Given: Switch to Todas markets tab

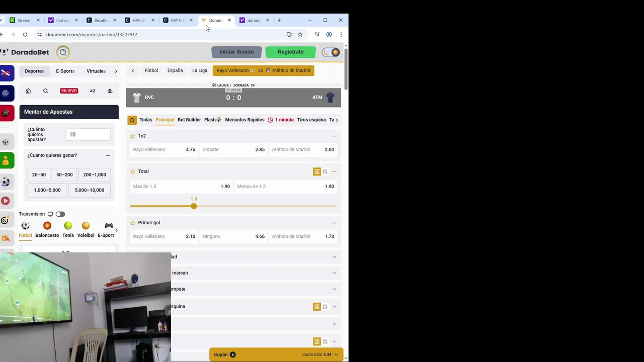Looking at the screenshot, I should pyautogui.click(x=146, y=120).
